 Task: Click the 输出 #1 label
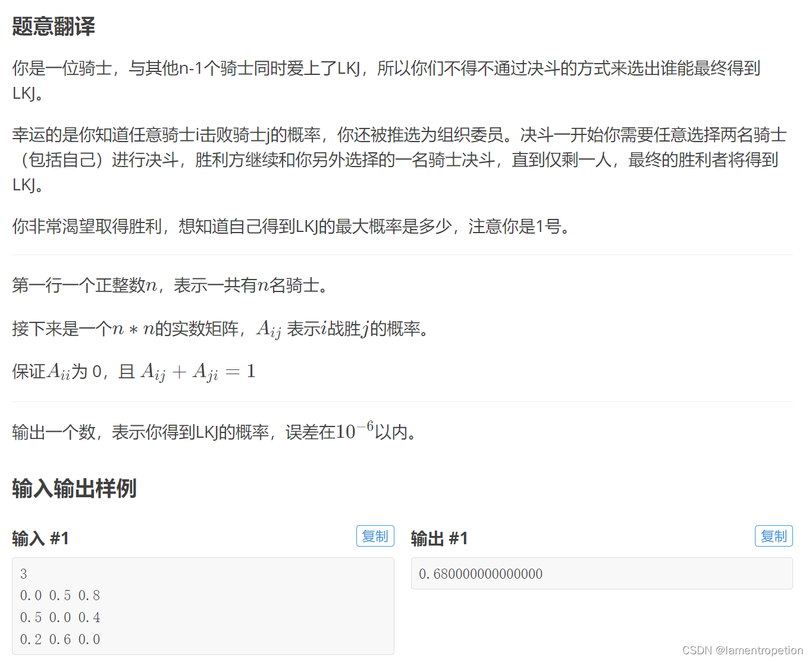pyautogui.click(x=439, y=538)
